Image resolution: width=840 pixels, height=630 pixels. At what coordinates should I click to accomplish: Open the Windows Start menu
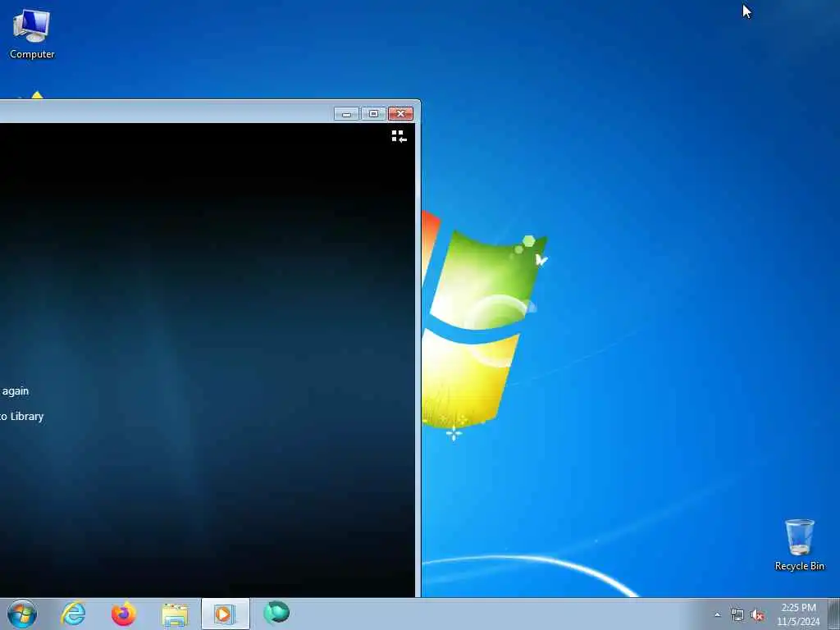22,614
